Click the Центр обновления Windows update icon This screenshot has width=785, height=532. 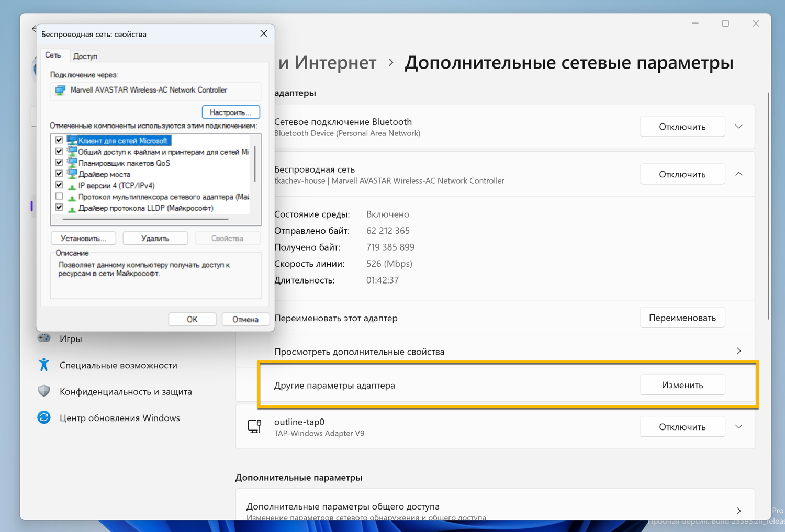(44, 417)
